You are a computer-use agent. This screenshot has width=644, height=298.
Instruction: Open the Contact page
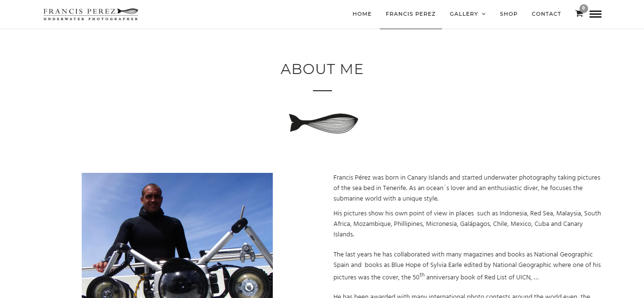click(x=547, y=14)
